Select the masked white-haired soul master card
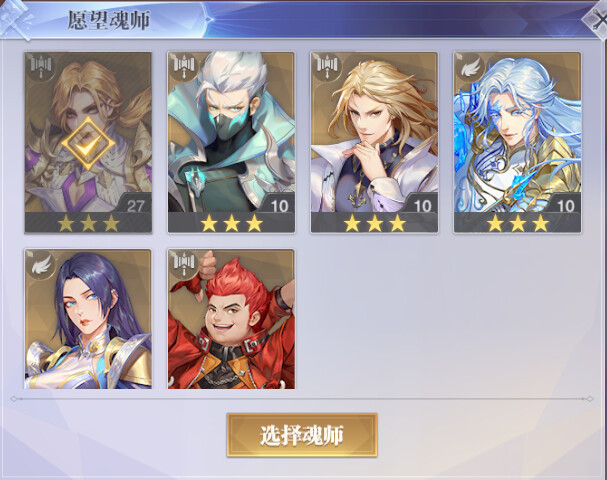 (x=231, y=142)
